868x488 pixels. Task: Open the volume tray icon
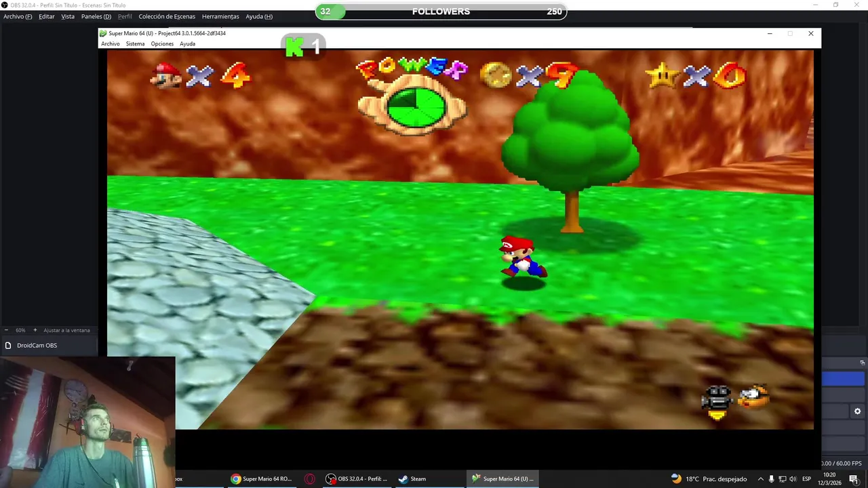click(x=793, y=479)
